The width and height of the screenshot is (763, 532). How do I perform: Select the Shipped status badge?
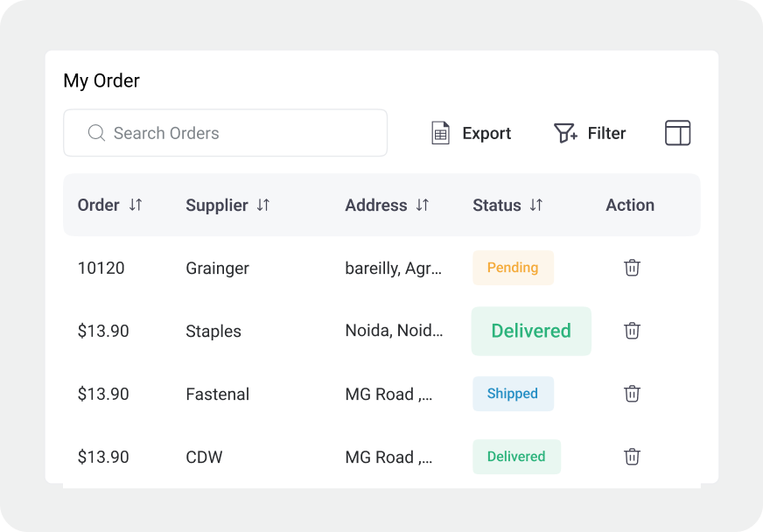pyautogui.click(x=513, y=394)
